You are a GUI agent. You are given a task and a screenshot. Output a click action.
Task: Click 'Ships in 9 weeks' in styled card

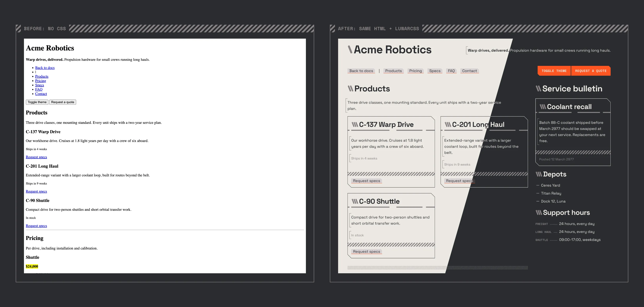(457, 164)
